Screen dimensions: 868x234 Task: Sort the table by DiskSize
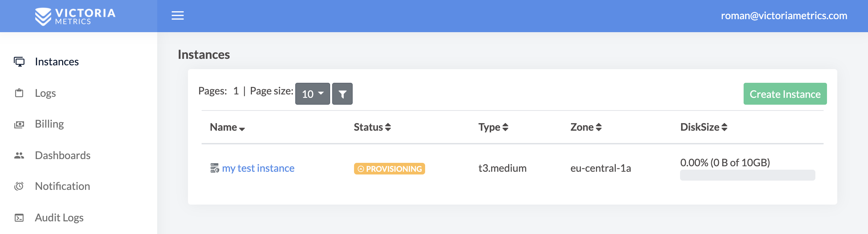[704, 127]
